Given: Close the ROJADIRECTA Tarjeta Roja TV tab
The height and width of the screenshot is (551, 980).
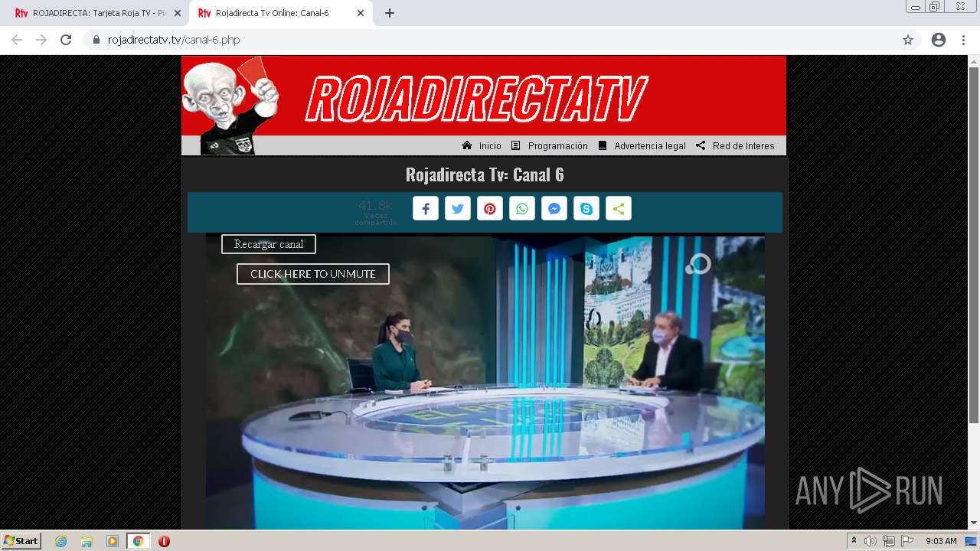Looking at the screenshot, I should click(177, 13).
